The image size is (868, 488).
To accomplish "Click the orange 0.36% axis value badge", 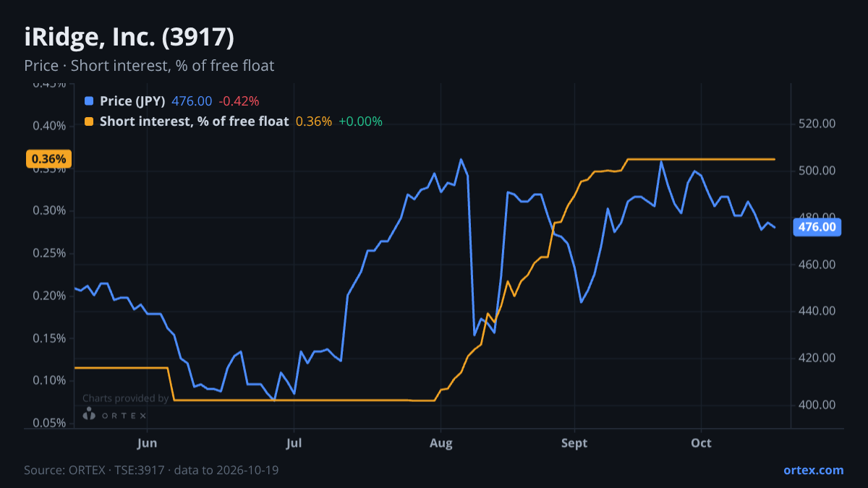I will tap(48, 159).
